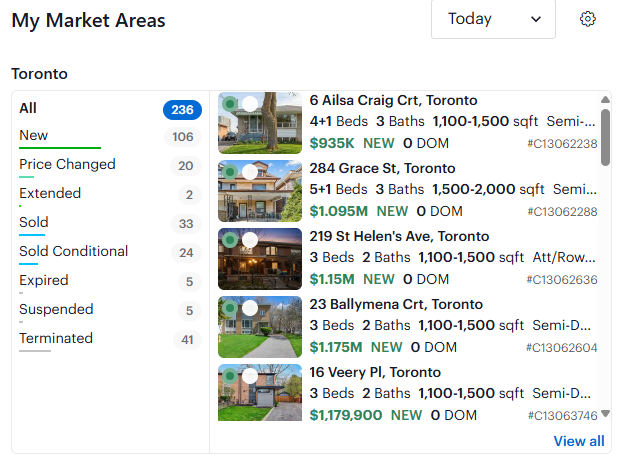Toggle white select circle on 6 Ailsa Craig photo

[250, 104]
